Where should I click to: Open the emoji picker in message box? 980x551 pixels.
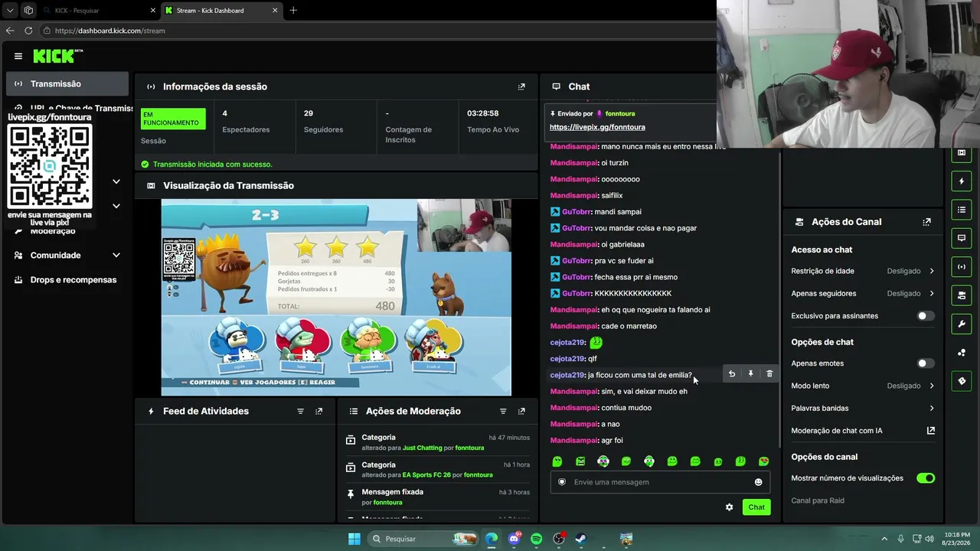click(x=759, y=482)
